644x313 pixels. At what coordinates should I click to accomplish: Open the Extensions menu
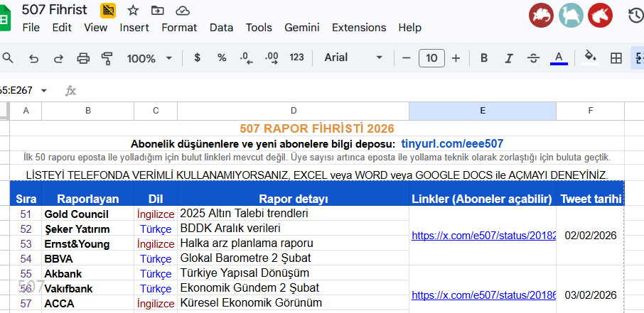pyautogui.click(x=359, y=28)
